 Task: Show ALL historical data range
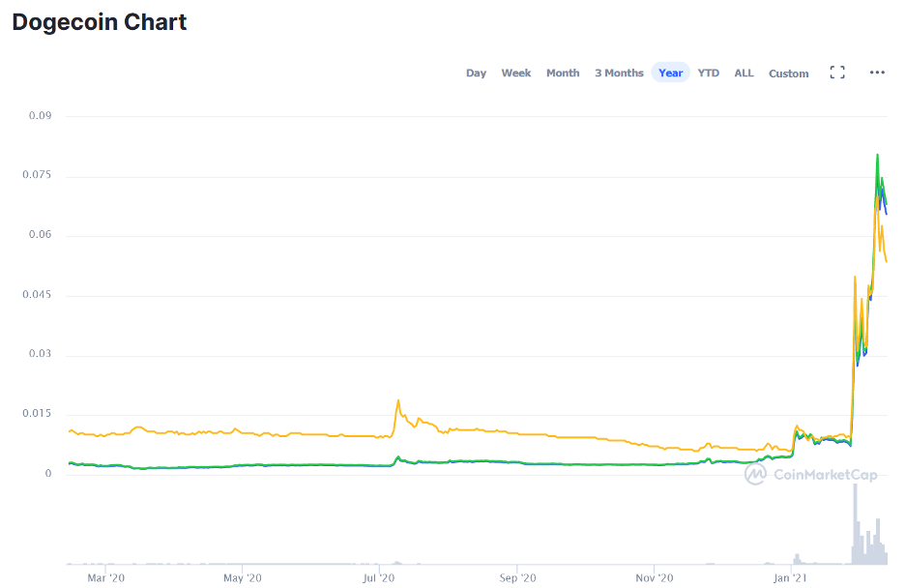744,73
